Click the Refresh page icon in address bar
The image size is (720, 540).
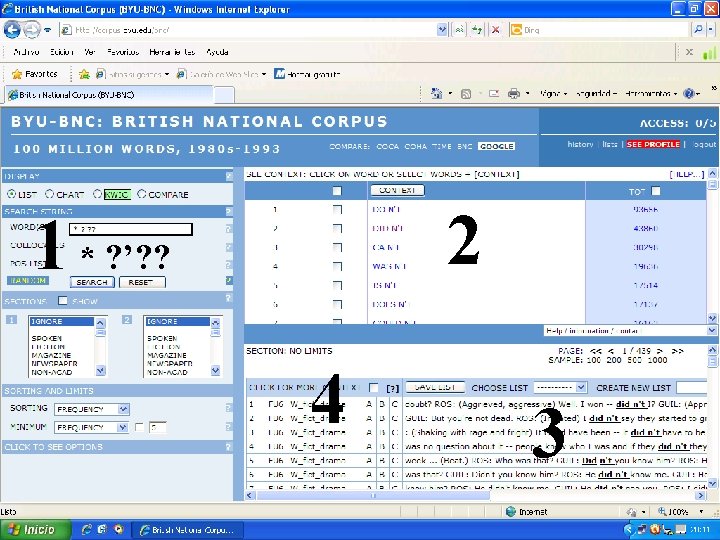[477, 30]
